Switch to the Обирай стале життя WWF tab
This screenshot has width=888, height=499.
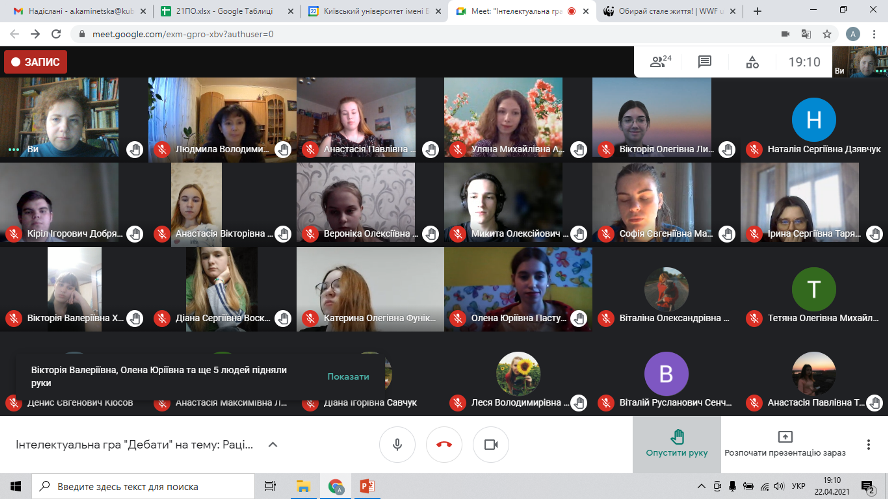pyautogui.click(x=668, y=11)
